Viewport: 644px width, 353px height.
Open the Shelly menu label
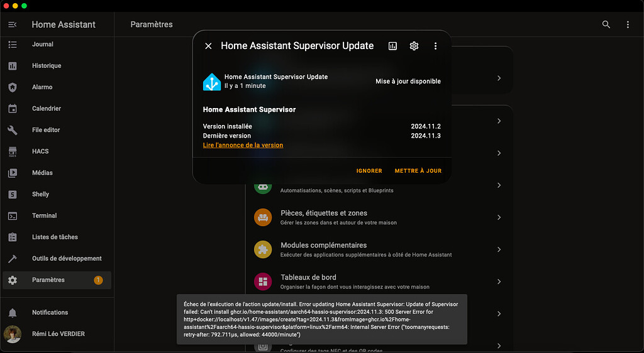point(40,194)
